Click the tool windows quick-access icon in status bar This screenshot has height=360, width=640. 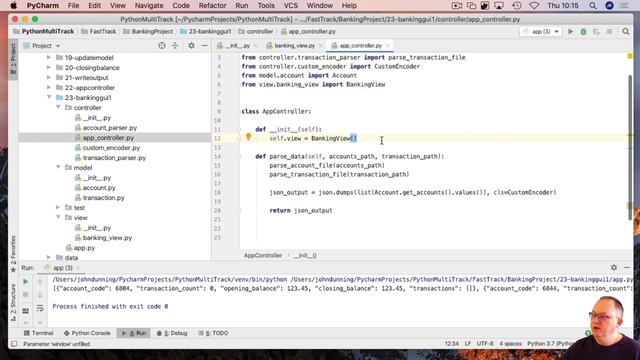pos(14,344)
